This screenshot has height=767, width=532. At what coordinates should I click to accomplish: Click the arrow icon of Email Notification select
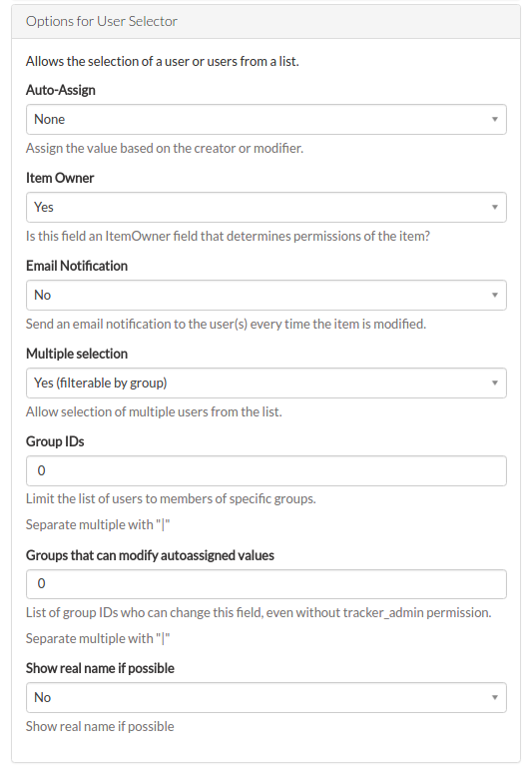coord(495,295)
